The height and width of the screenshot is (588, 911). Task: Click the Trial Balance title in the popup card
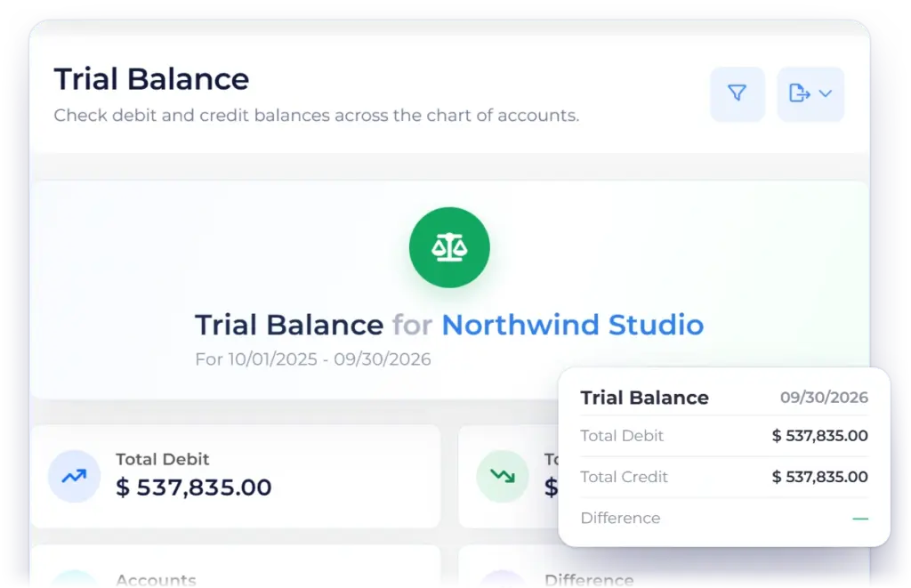[644, 398]
